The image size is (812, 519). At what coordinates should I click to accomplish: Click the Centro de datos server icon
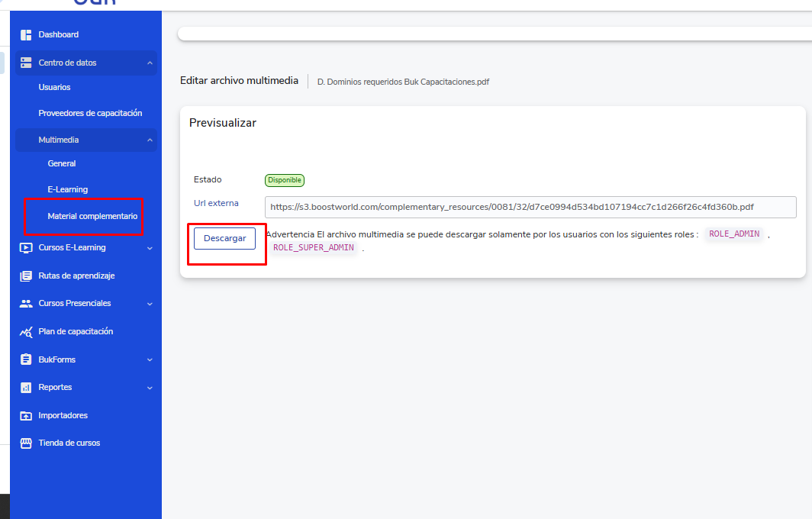coord(26,63)
